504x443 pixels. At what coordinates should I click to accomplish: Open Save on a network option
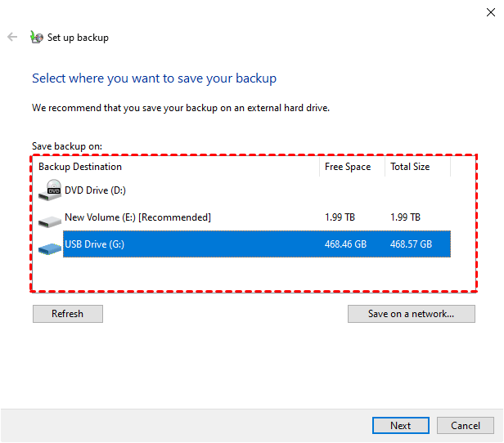[x=412, y=314]
